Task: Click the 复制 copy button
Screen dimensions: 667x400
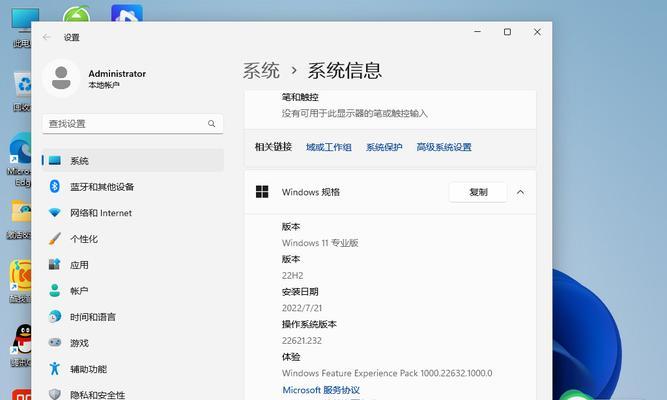Action: tap(478, 192)
